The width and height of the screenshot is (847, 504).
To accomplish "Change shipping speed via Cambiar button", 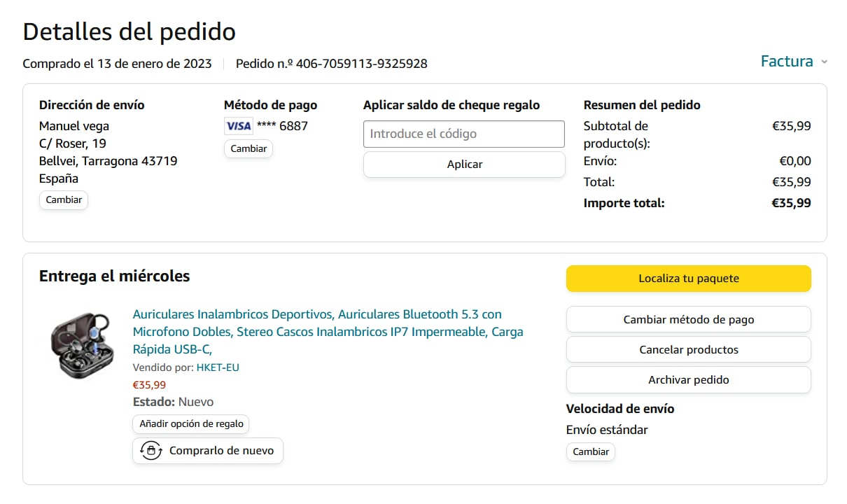I will [x=591, y=451].
